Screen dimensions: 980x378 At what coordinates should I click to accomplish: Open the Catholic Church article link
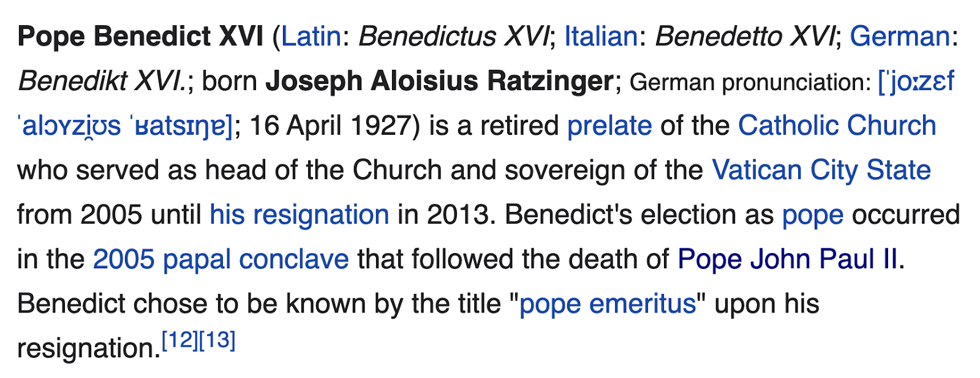tap(837, 126)
